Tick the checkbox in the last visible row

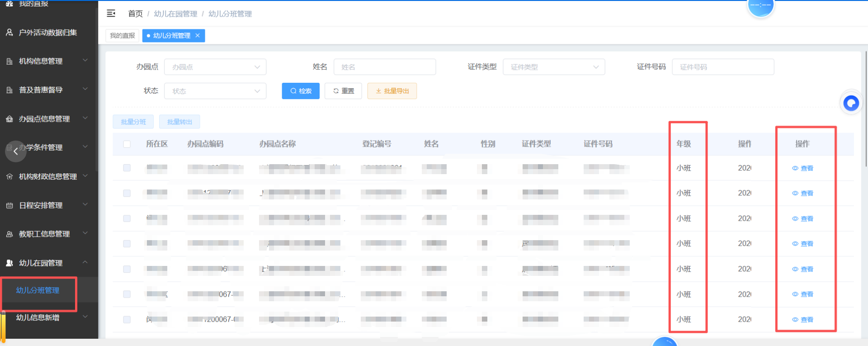[x=127, y=320]
